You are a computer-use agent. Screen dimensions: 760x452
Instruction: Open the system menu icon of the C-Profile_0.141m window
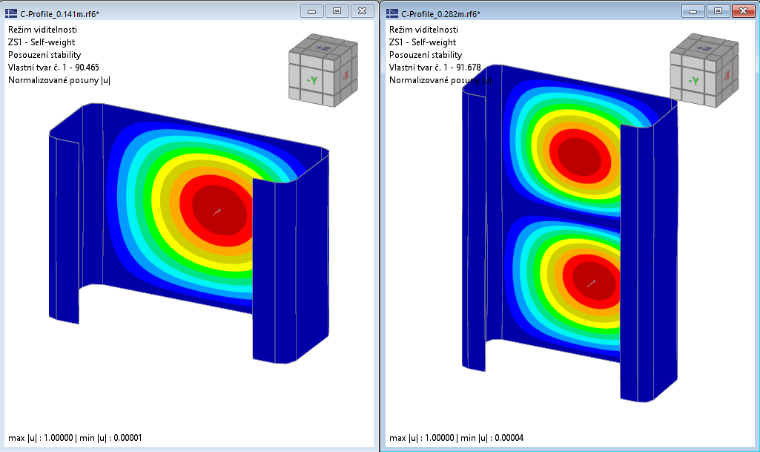[x=11, y=14]
